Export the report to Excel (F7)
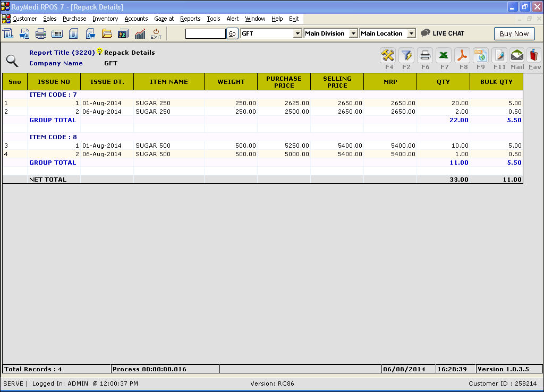This screenshot has width=544, height=392. pos(444,55)
